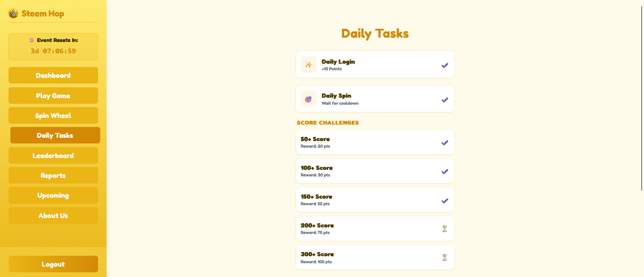Open the Dashboard page

[53, 76]
